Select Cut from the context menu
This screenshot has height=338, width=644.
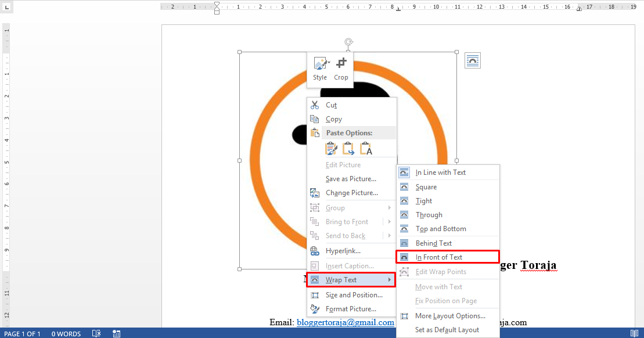pos(351,105)
